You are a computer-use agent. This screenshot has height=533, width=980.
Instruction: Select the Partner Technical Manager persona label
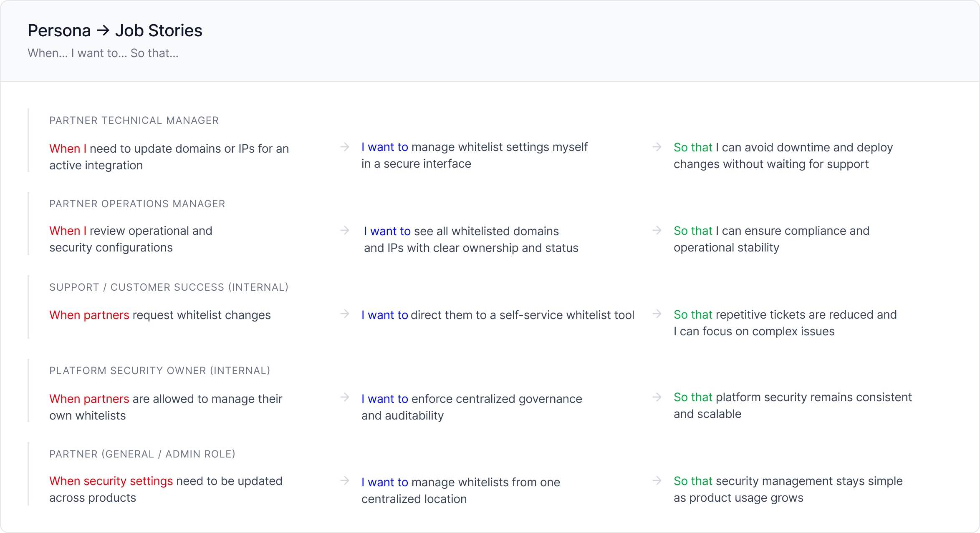pyautogui.click(x=134, y=121)
